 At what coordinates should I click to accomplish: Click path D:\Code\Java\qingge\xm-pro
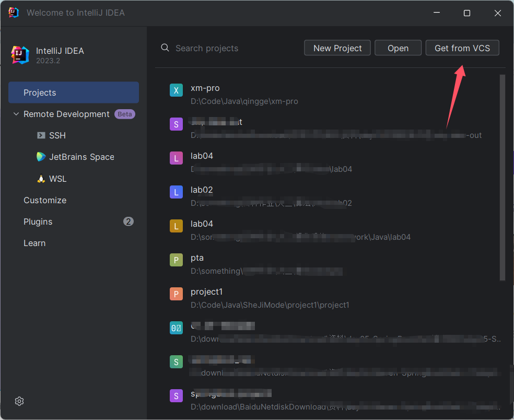(244, 101)
